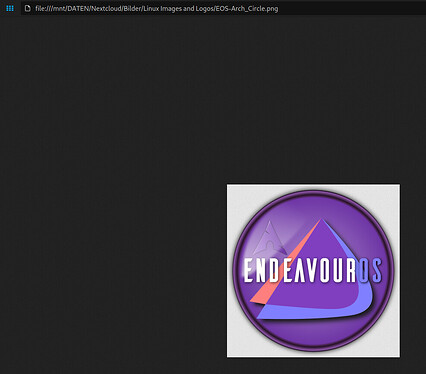Click the 'Bilder' folder name in the URL
The height and width of the screenshot is (374, 426).
[132, 8]
